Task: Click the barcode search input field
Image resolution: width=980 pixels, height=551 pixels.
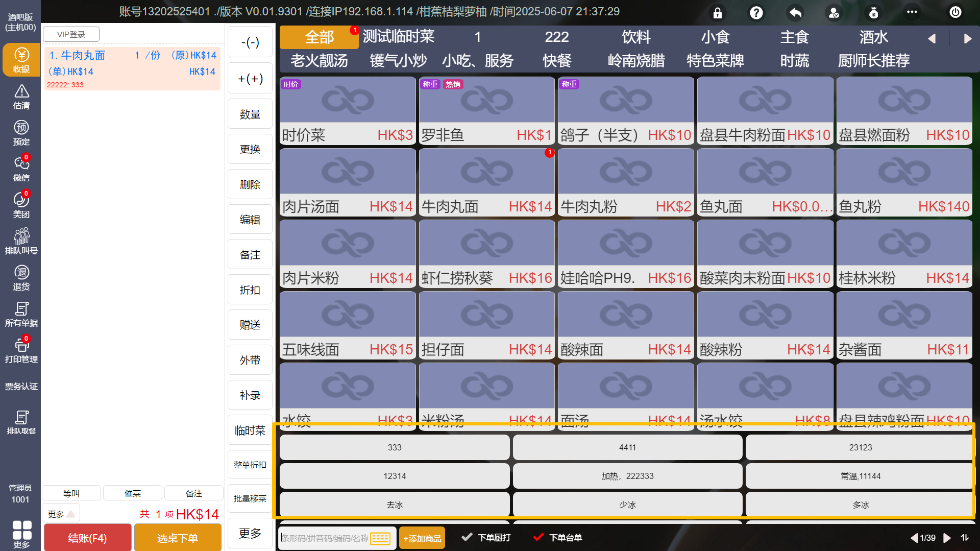Action: click(325, 538)
